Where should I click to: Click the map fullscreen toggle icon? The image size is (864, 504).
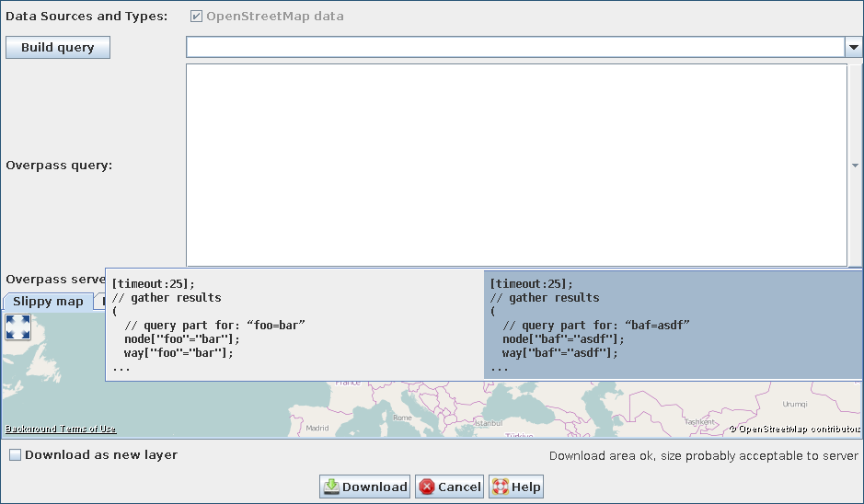18,326
